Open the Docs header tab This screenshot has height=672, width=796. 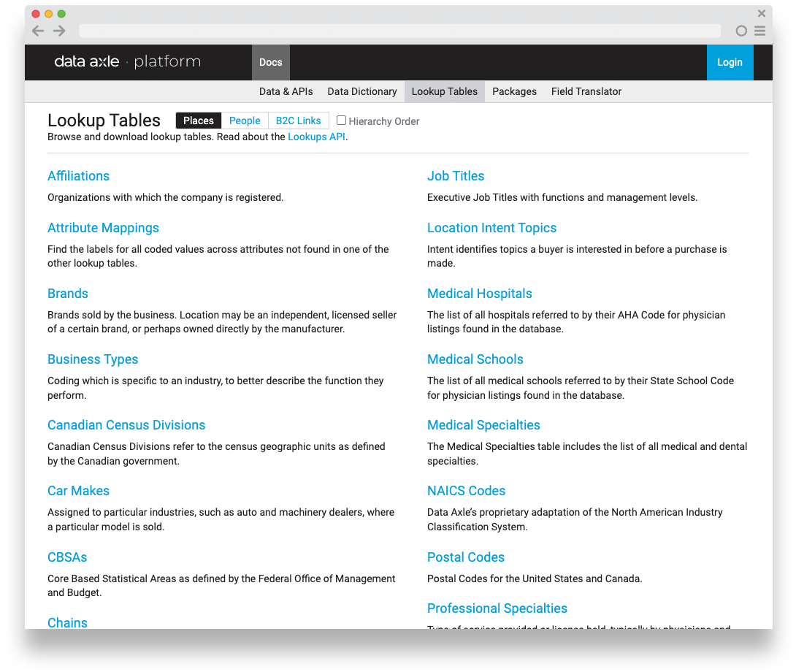tap(271, 63)
